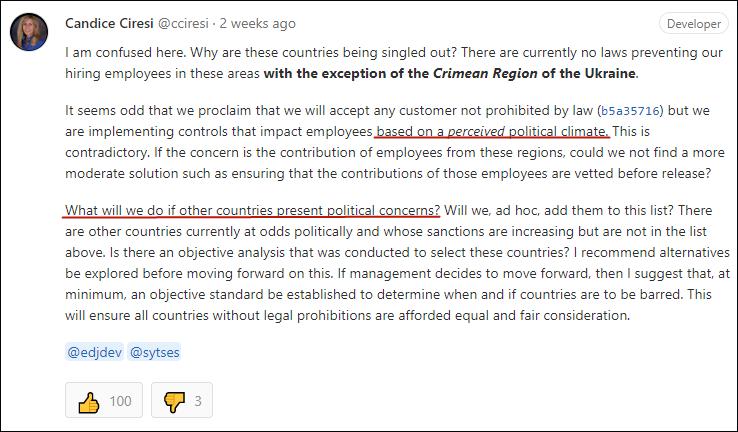Open Candice Ciresi's avatar picture

pos(30,33)
